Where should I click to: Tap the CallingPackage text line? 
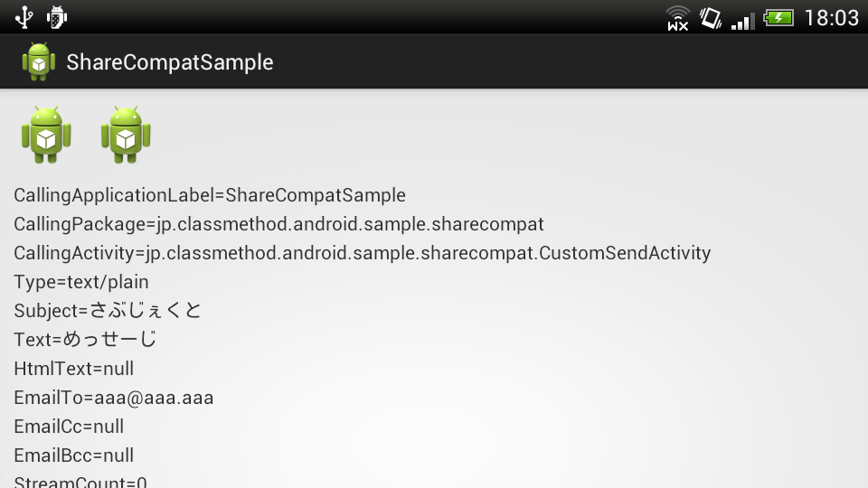coord(278,224)
